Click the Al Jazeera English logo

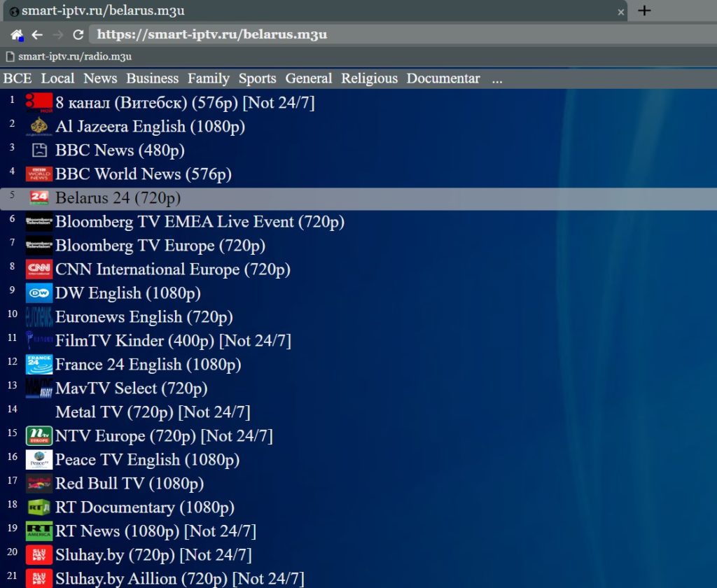coord(39,127)
